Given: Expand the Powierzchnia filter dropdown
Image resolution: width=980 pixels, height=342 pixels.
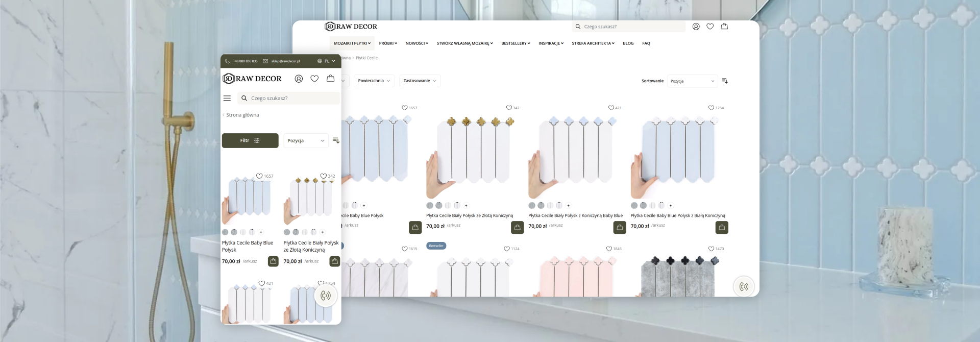Looking at the screenshot, I should [x=374, y=81].
